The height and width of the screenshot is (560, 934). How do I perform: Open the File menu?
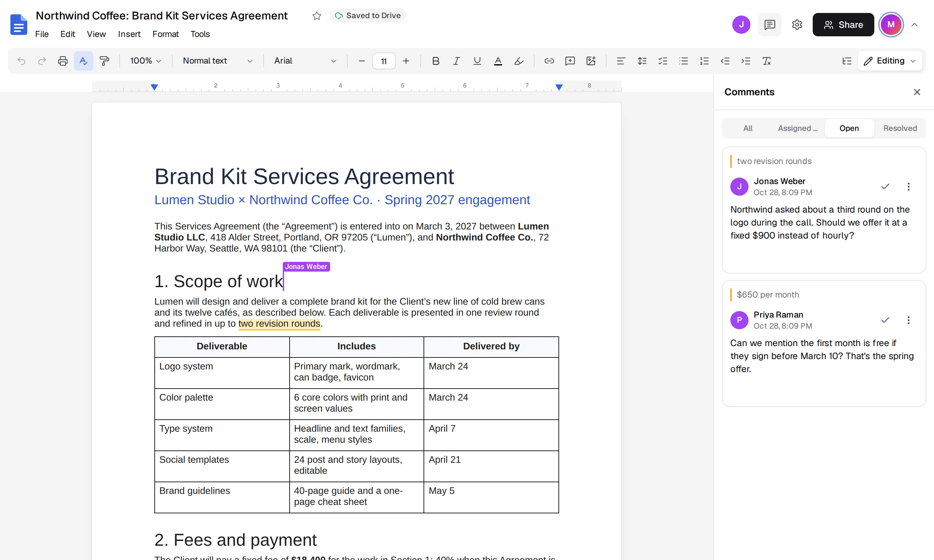click(42, 34)
